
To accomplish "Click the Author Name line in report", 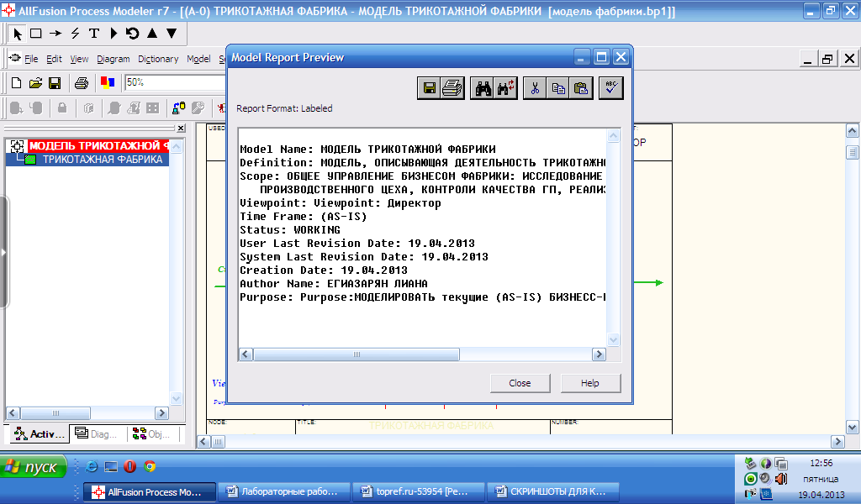I will pyautogui.click(x=333, y=284).
